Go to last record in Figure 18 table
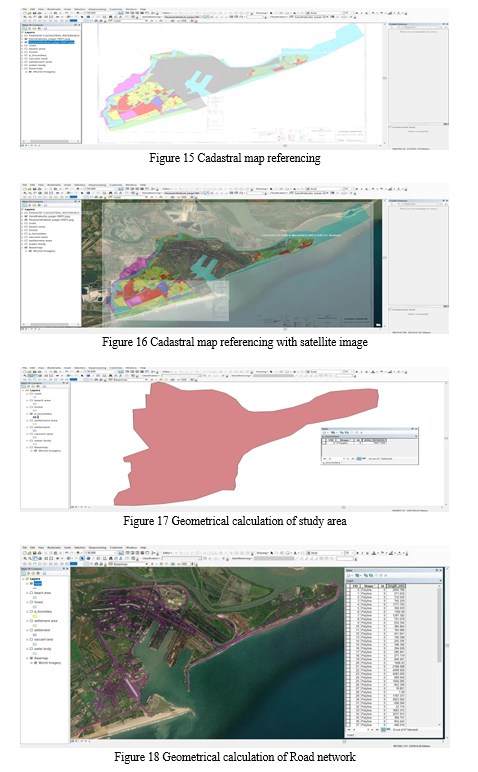The width and height of the screenshot is (478, 772). (378, 730)
